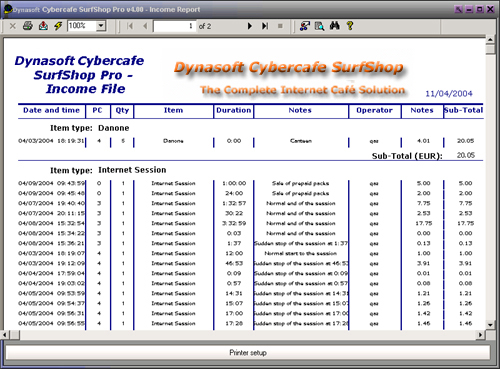Go to the previous page

tap(145, 26)
